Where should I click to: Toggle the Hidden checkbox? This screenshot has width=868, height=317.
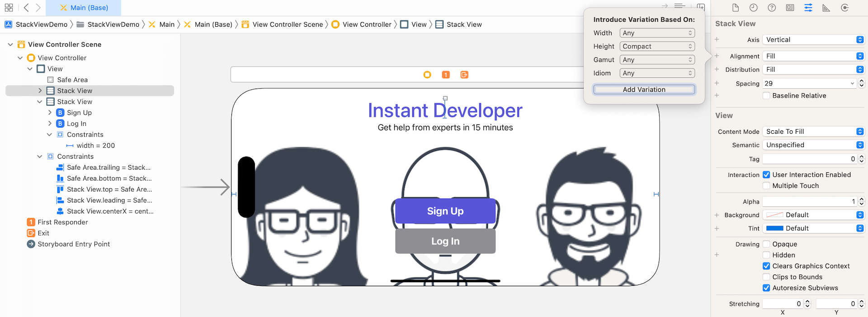pyautogui.click(x=766, y=255)
